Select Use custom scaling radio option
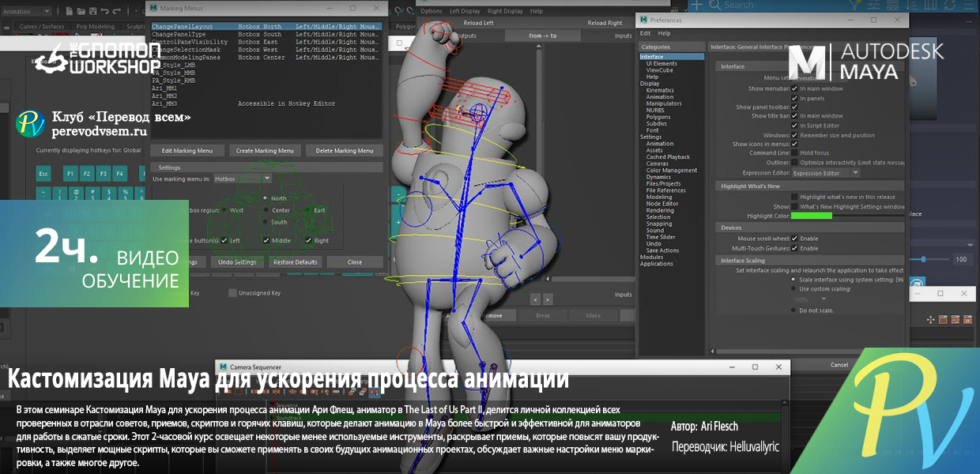 point(794,289)
